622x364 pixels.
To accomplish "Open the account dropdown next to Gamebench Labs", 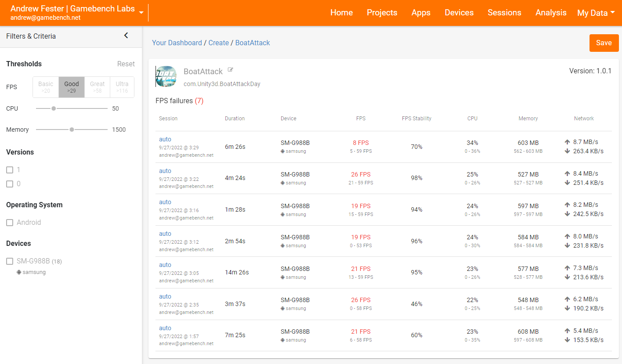I will [141, 13].
